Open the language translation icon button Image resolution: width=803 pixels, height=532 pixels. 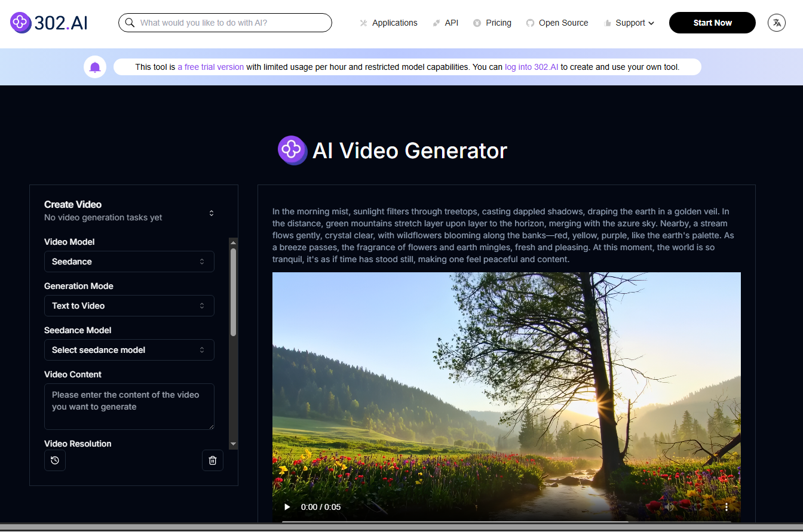click(776, 23)
